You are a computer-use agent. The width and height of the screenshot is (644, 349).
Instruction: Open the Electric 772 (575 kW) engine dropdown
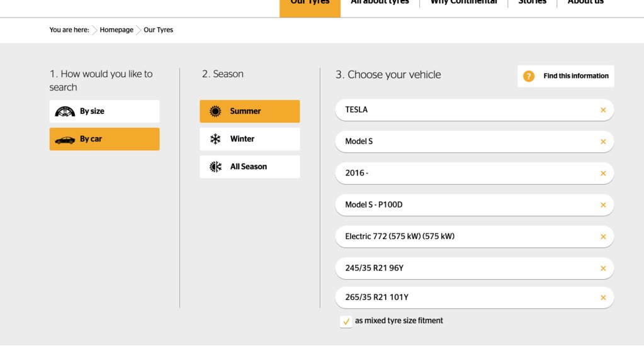[475, 236]
